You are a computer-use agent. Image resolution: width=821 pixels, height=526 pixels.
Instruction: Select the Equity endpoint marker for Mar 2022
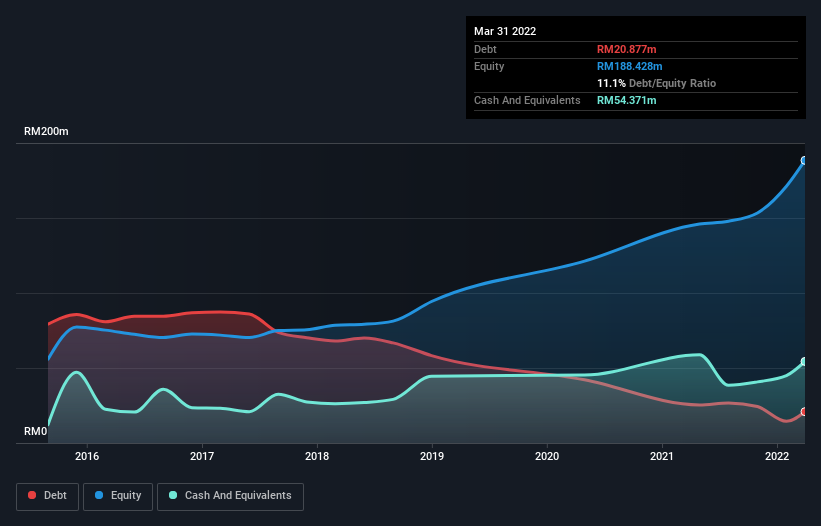(804, 161)
